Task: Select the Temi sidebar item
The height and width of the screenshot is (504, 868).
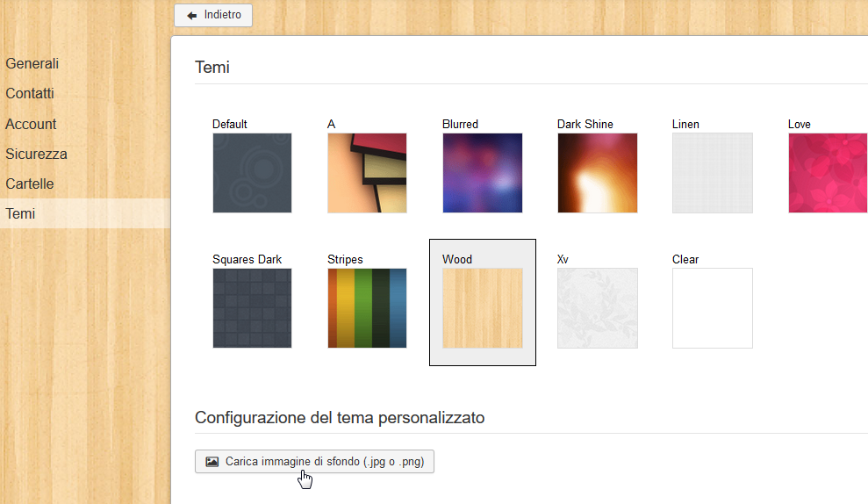Action: click(x=85, y=213)
